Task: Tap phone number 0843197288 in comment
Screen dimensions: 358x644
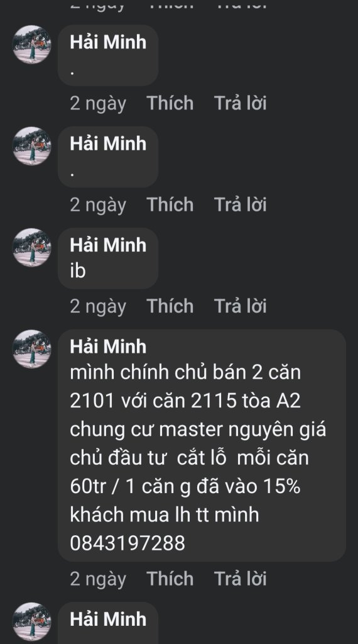Action: coord(127,543)
